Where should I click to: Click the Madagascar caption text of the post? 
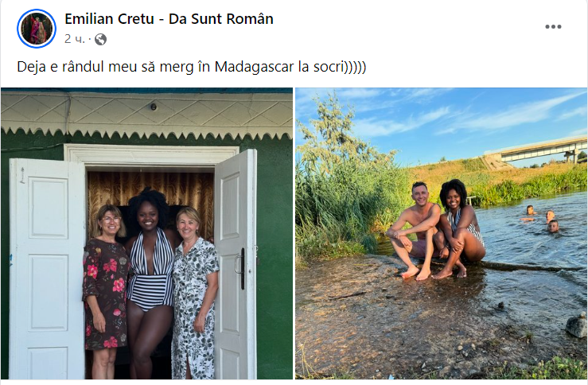click(191, 66)
